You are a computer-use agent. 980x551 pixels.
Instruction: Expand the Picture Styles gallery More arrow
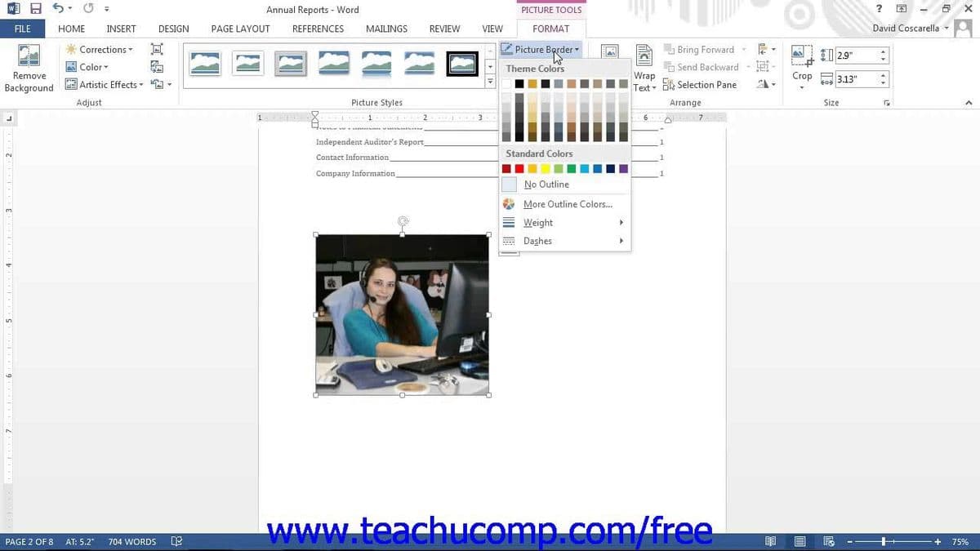pos(490,82)
